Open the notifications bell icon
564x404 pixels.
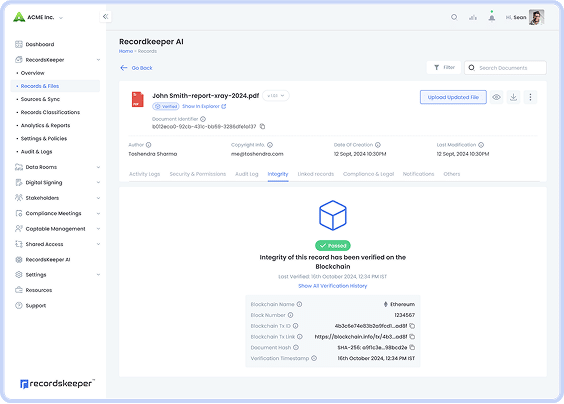click(492, 17)
